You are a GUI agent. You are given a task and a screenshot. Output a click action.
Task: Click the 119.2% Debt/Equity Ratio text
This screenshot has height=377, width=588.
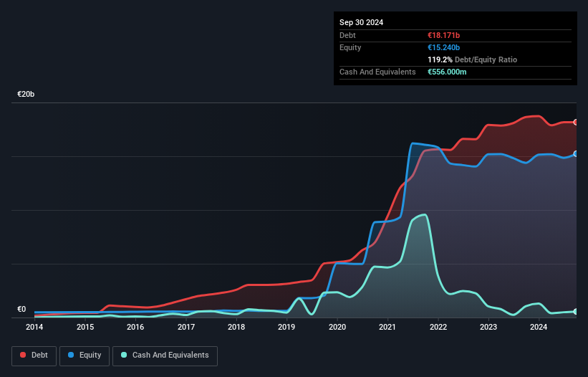tap(472, 59)
